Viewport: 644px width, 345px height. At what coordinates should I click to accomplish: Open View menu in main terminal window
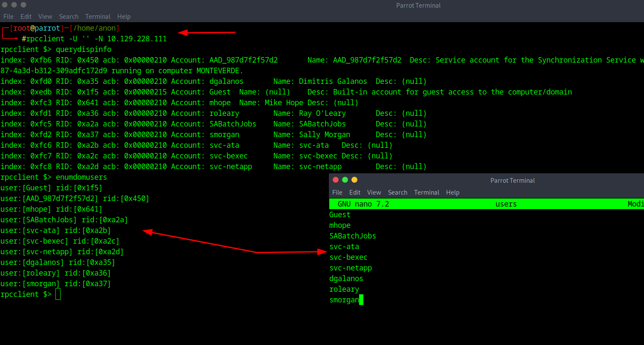(45, 17)
